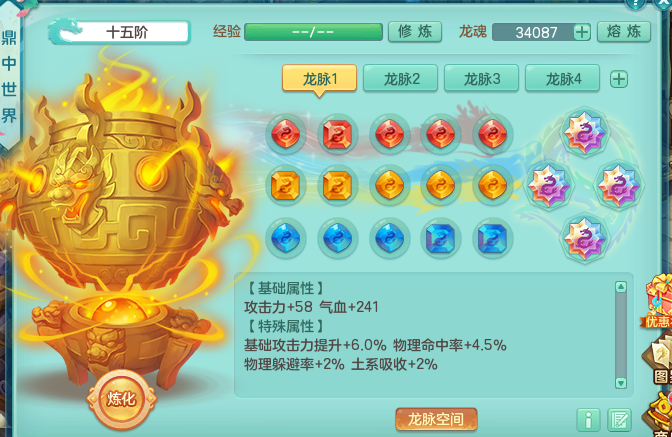Click the plus icon beside 龙魂 34087
Screen dimensions: 672x437
[582, 32]
